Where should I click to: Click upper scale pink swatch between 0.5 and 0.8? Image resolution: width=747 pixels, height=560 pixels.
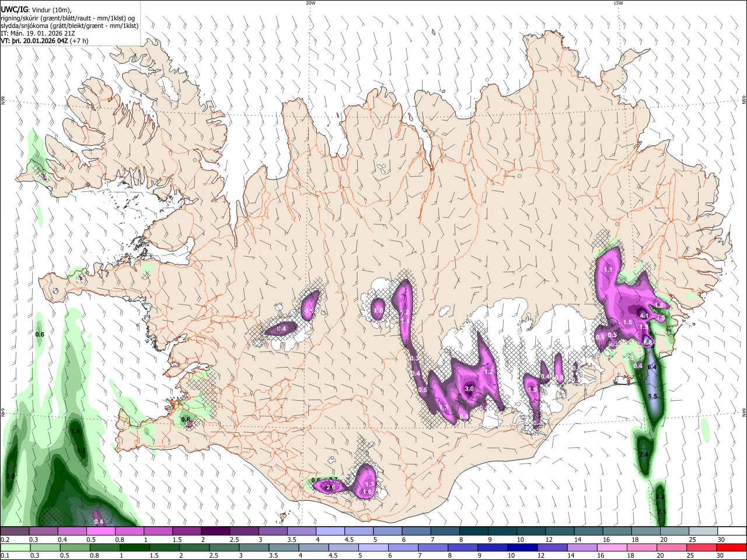coord(100,531)
